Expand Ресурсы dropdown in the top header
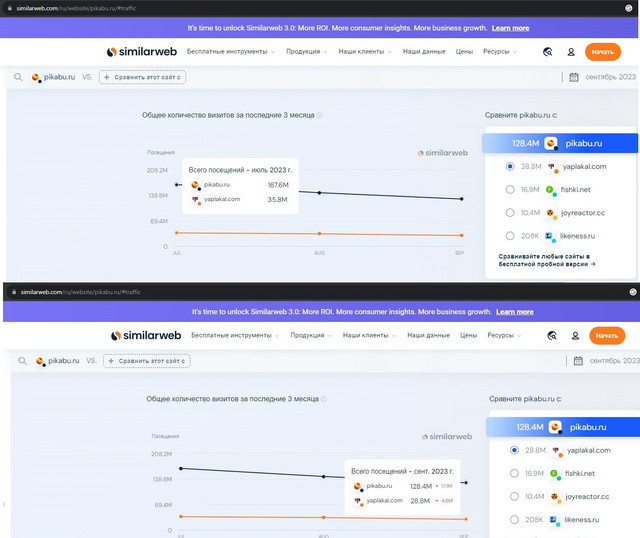 pyautogui.click(x=500, y=51)
